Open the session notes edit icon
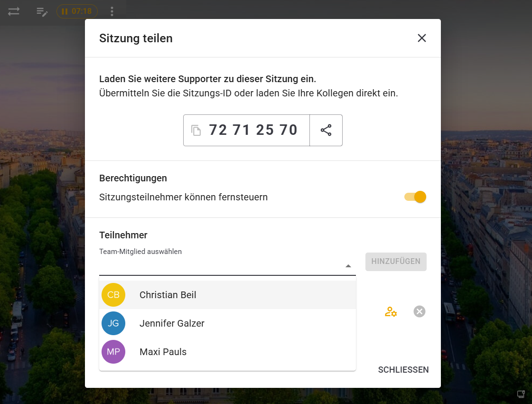The image size is (532, 404). (x=42, y=11)
